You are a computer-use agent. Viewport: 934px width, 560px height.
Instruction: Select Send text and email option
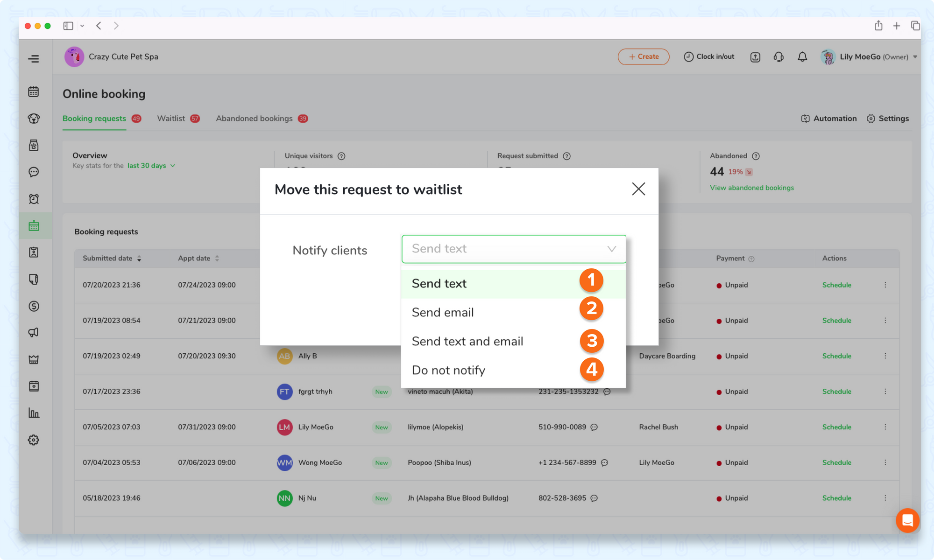tap(467, 342)
